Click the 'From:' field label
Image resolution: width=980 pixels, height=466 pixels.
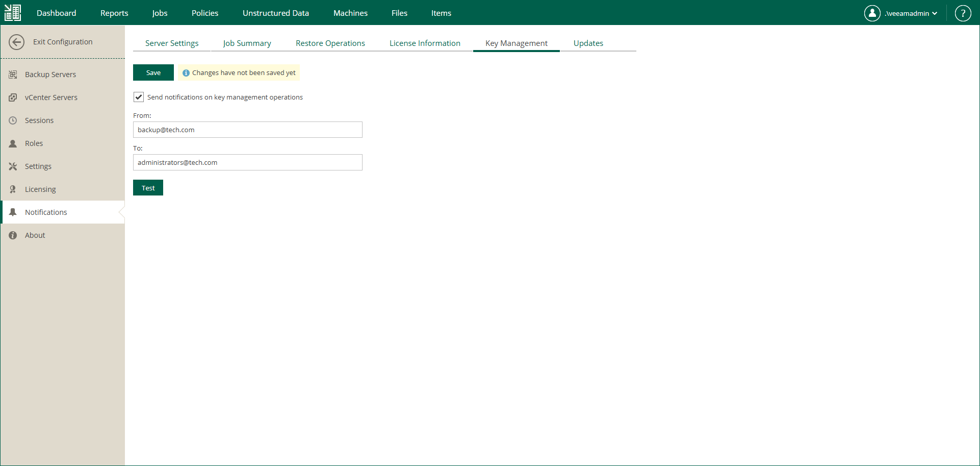[142, 116]
